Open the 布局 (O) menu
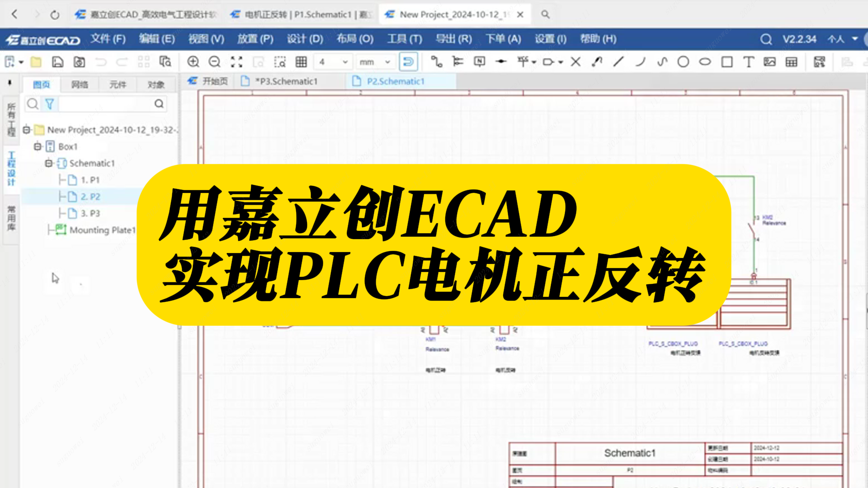 (355, 39)
